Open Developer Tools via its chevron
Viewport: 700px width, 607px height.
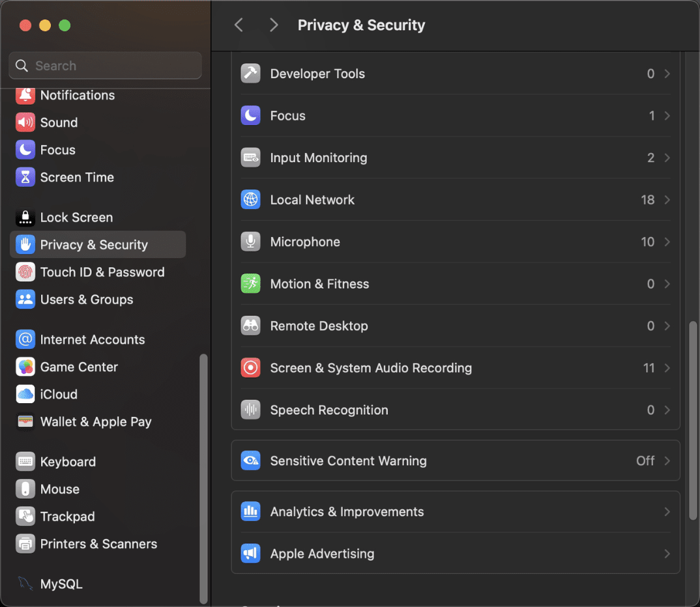pyautogui.click(x=667, y=74)
